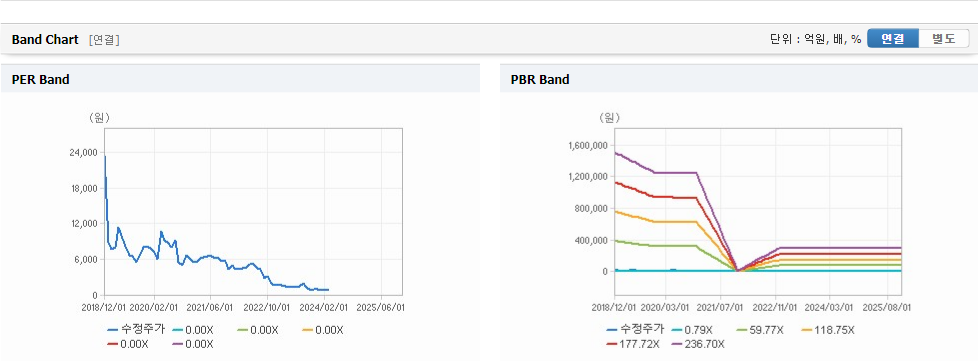Toggle 수정주가 legend in PER Band

[136, 330]
